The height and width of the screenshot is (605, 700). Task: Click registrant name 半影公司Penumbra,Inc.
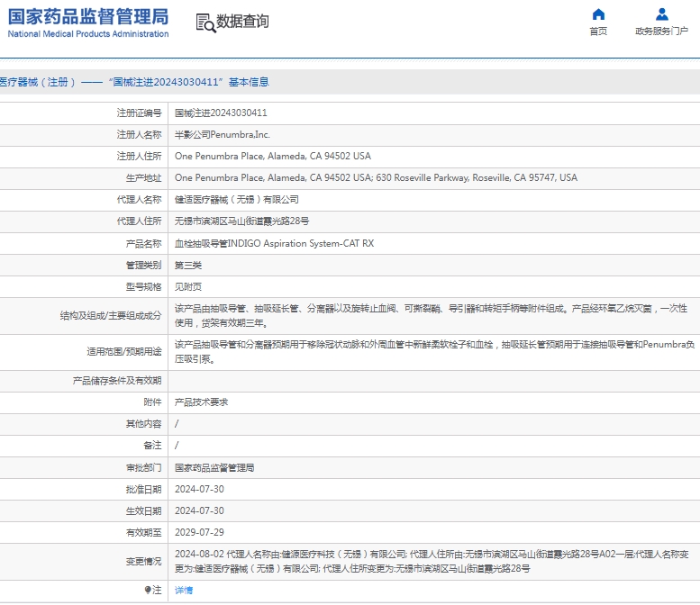(x=222, y=135)
